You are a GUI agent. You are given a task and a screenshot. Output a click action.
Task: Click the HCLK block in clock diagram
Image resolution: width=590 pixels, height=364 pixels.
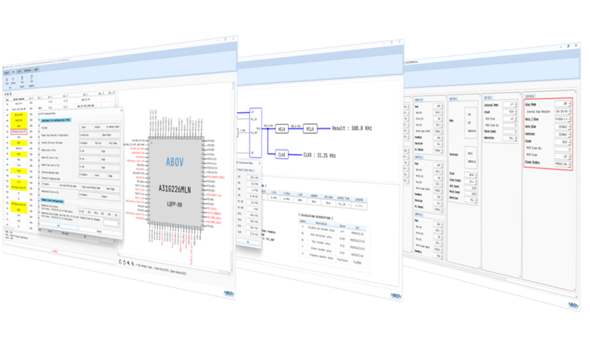pyautogui.click(x=282, y=129)
